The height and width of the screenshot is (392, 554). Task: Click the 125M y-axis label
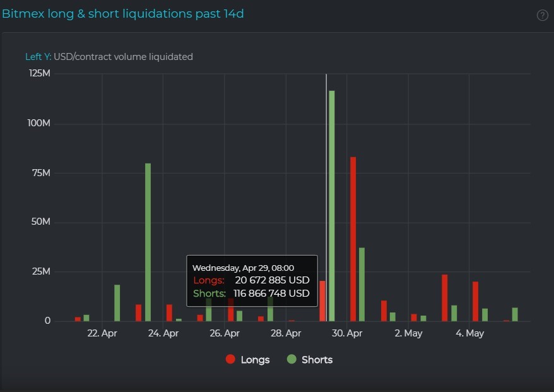40,74
